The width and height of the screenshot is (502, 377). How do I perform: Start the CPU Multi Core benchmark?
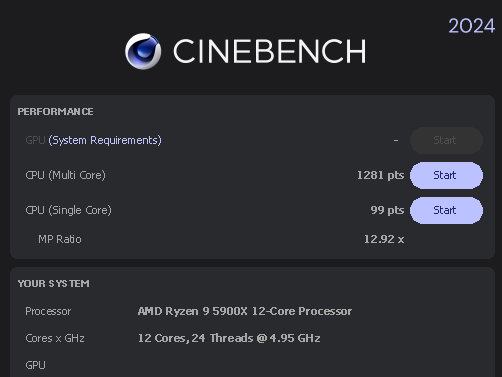(446, 175)
